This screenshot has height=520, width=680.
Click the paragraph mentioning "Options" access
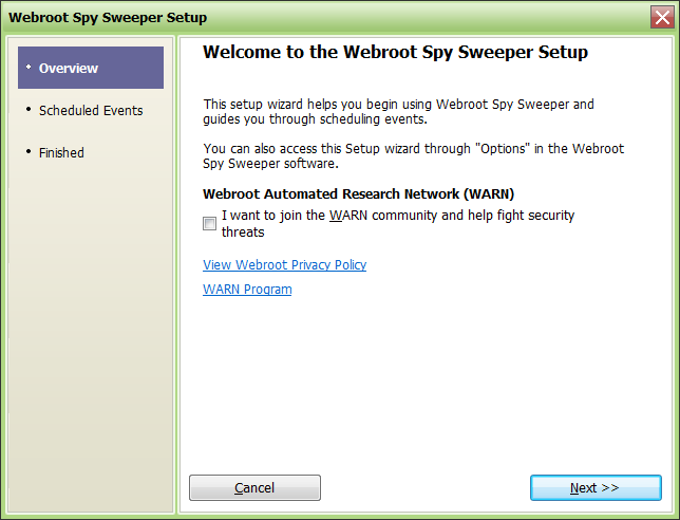pyautogui.click(x=412, y=156)
